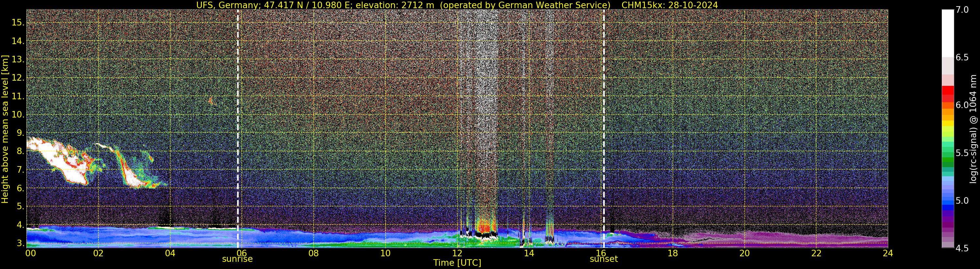Click the time axis tick '06'
This screenshot has height=269, width=980.
tap(242, 253)
